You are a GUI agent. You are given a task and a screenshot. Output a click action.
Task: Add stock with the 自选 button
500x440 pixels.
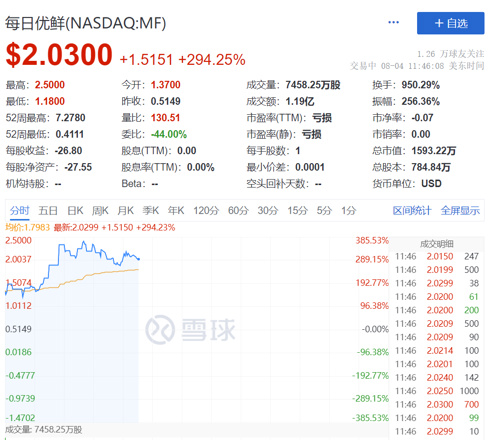(x=451, y=23)
